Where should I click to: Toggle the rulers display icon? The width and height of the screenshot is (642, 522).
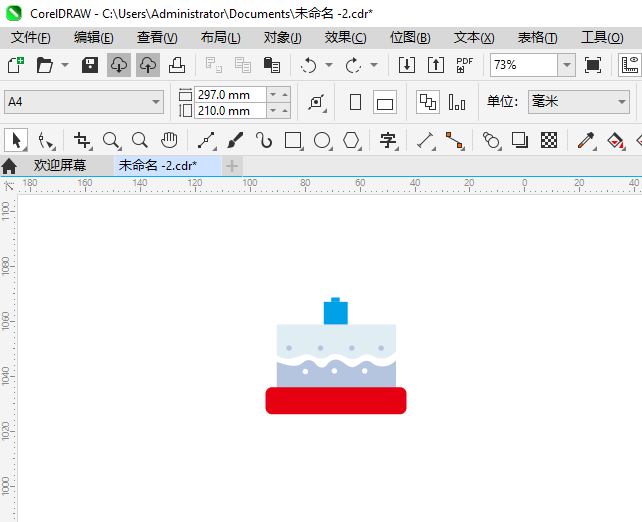point(631,65)
